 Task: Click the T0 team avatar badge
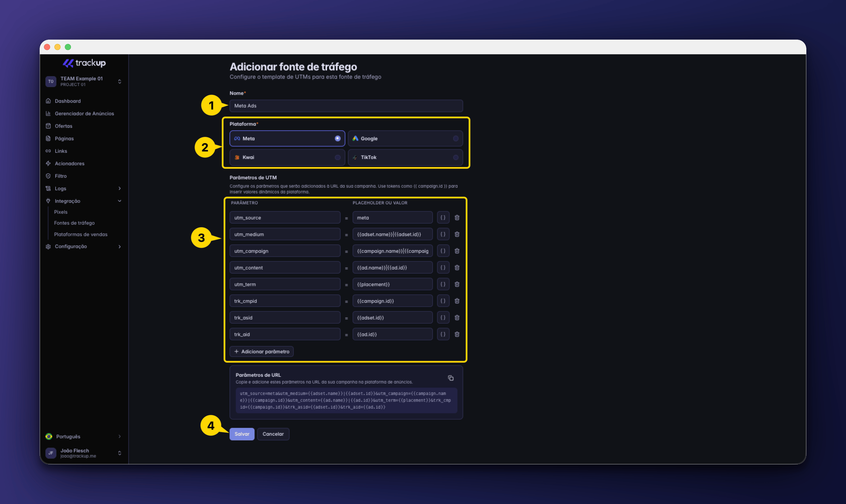pyautogui.click(x=51, y=82)
